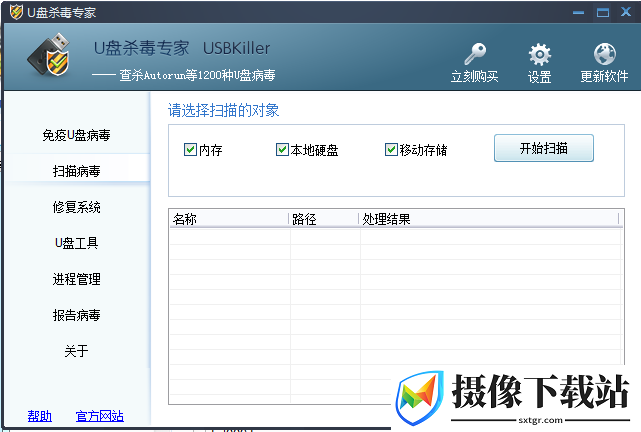Maximize the U盘杀毒专家 window
Screen dimensions: 641x432
point(603,13)
